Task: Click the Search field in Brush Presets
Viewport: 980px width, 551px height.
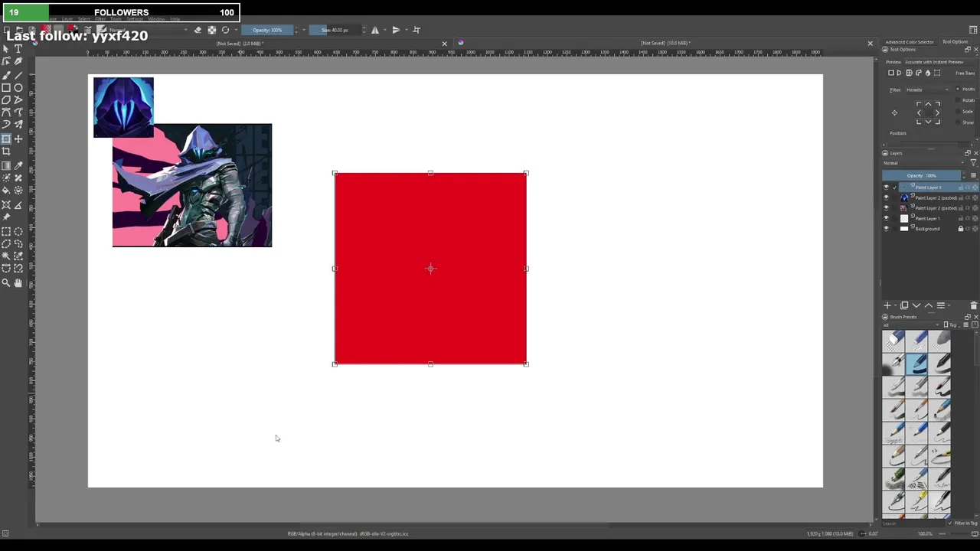Action: coord(914,523)
